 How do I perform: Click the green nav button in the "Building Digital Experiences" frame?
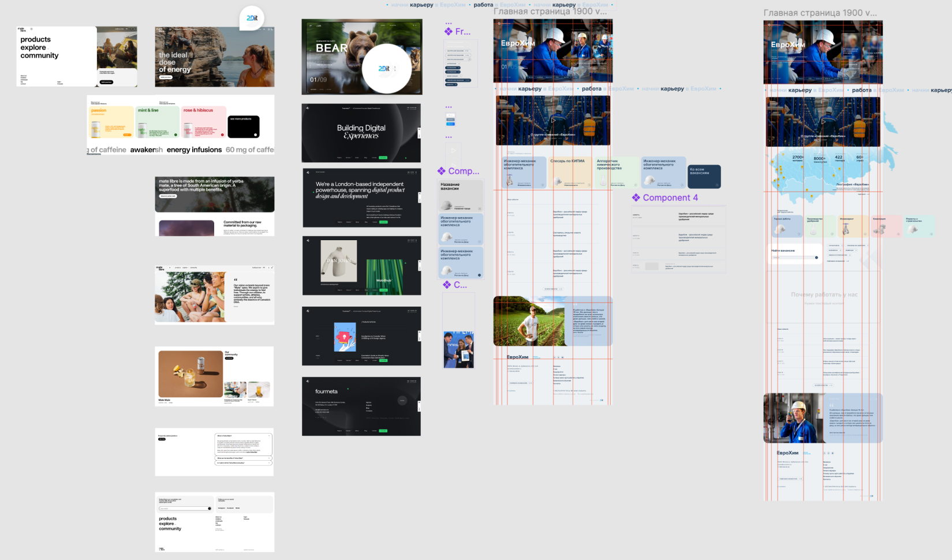pyautogui.click(x=383, y=157)
